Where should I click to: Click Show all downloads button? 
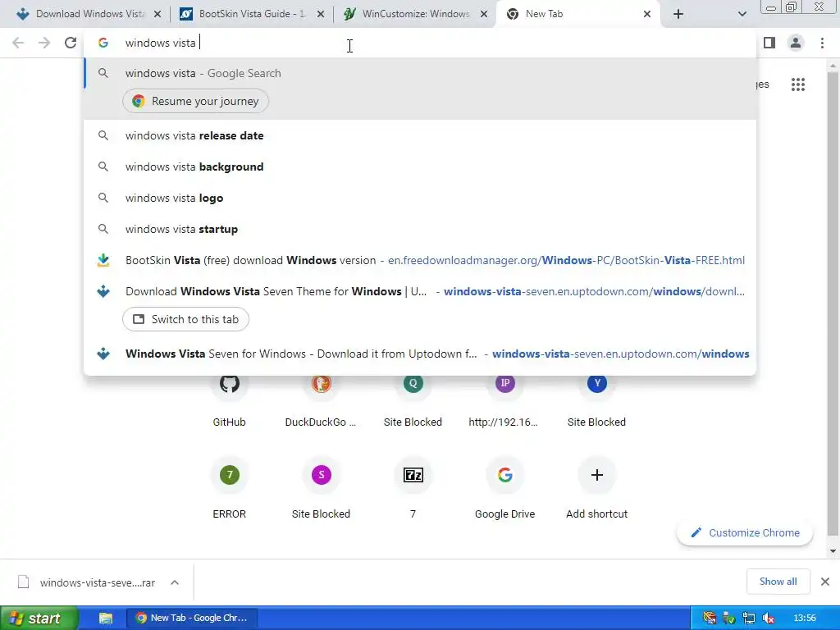(x=778, y=582)
